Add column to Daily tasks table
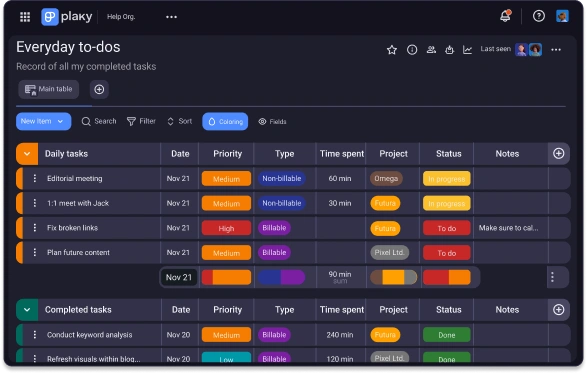587x374 pixels. click(x=559, y=153)
